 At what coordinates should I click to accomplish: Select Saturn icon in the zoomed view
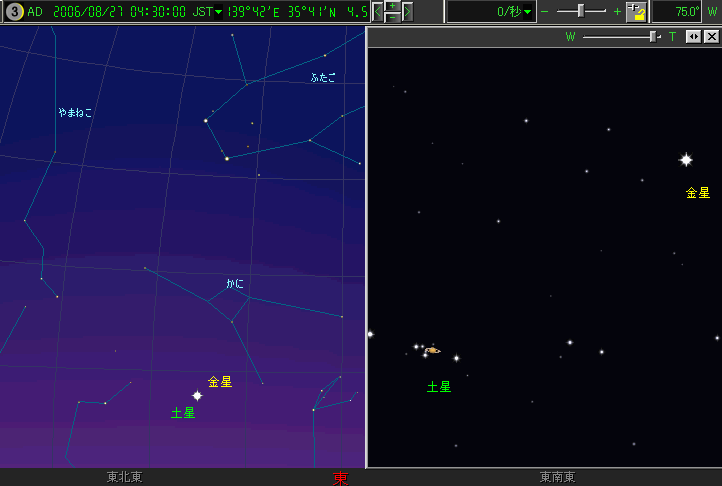(x=432, y=351)
